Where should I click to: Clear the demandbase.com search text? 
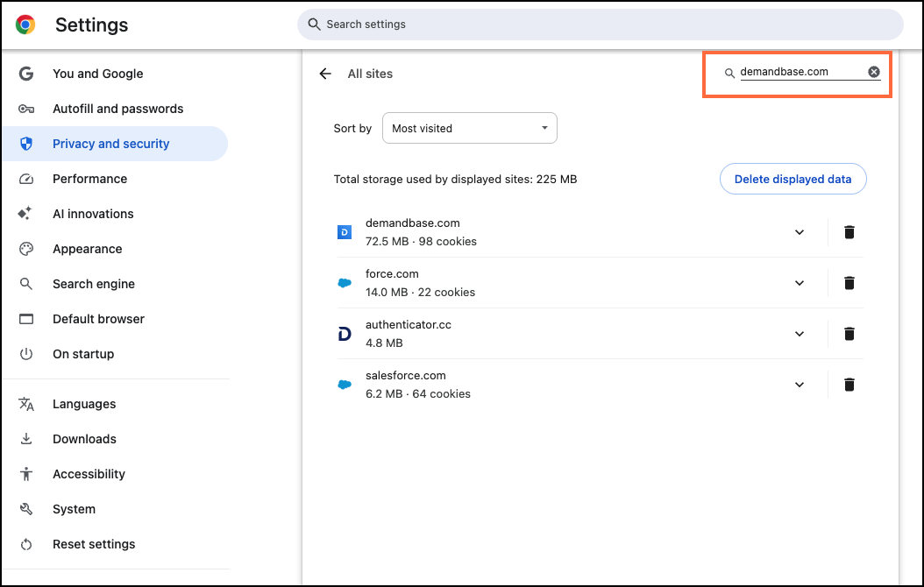[x=874, y=72]
